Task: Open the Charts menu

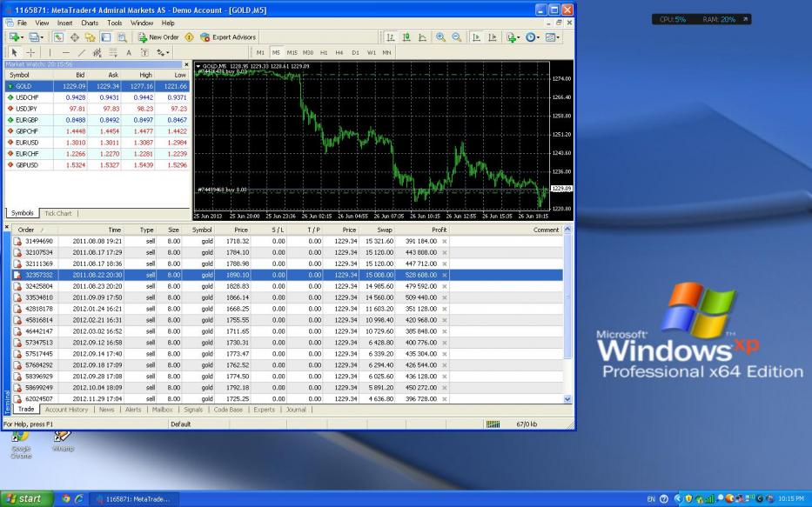Action: (90, 23)
